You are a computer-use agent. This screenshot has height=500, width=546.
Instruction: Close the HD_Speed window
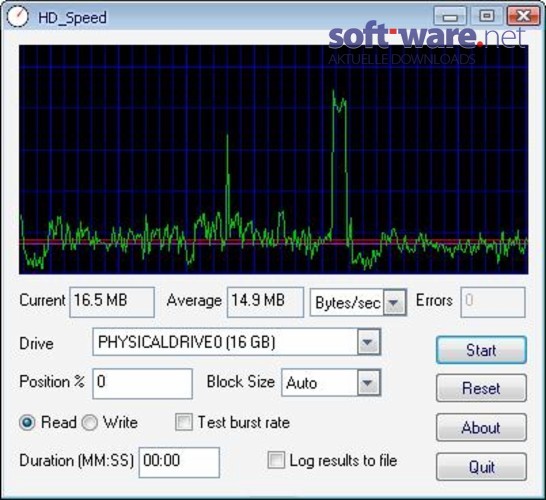coord(523,16)
